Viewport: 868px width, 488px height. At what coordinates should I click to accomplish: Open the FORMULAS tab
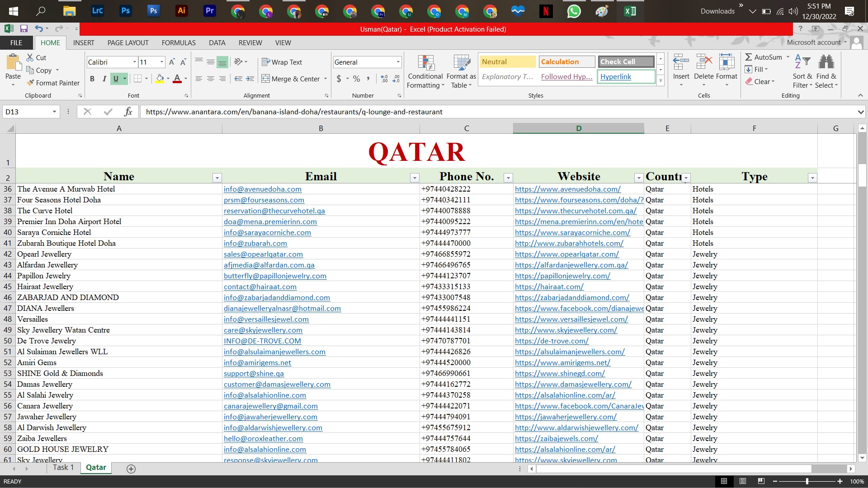[179, 42]
